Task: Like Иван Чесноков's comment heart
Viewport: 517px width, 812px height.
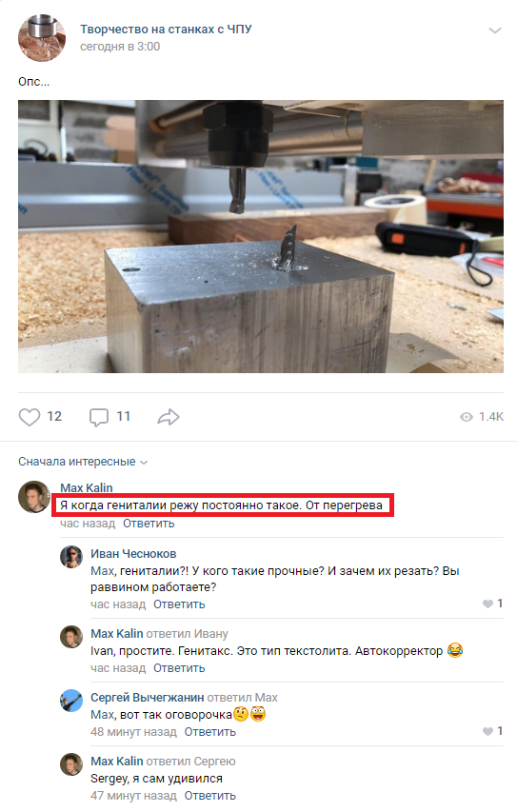Action: coord(487,604)
